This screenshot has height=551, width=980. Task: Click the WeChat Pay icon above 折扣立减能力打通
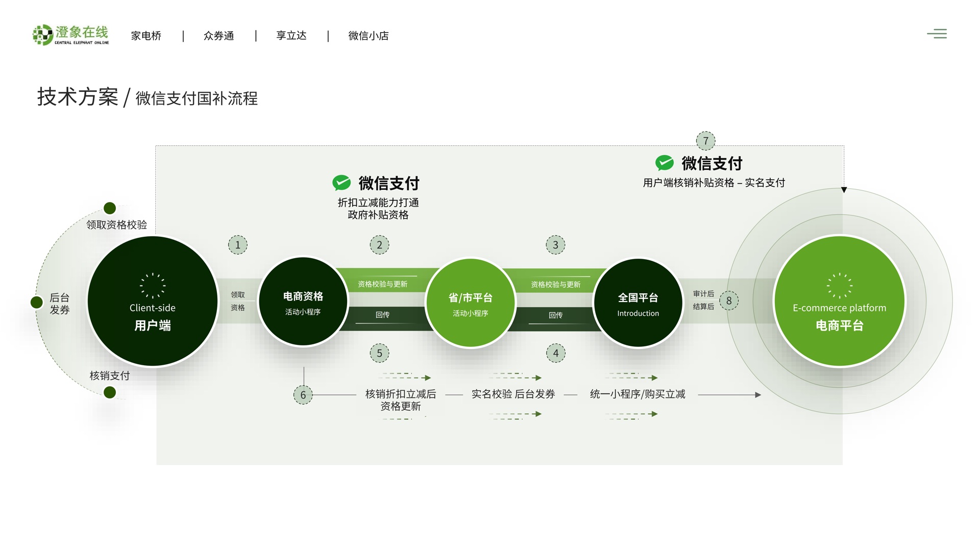(341, 183)
